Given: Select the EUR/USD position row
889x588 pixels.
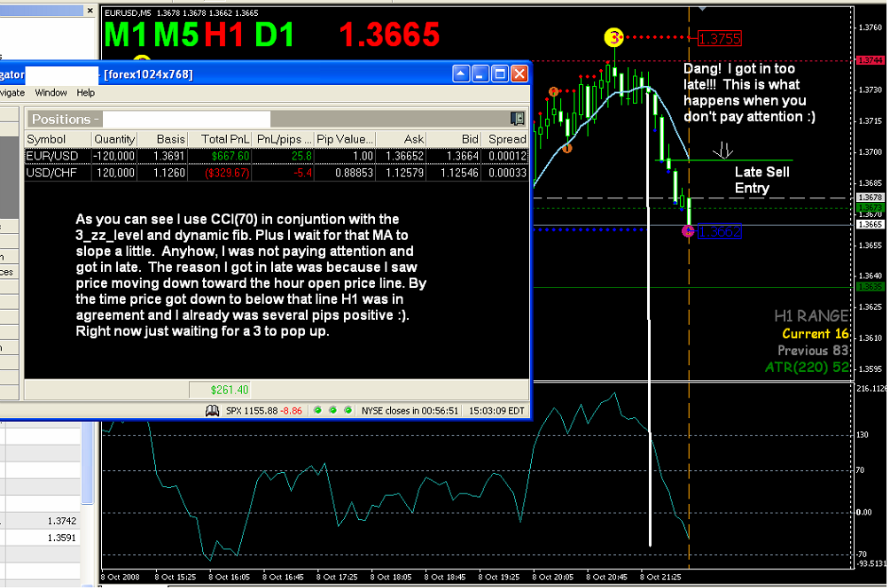Looking at the screenshot, I should pyautogui.click(x=277, y=156).
